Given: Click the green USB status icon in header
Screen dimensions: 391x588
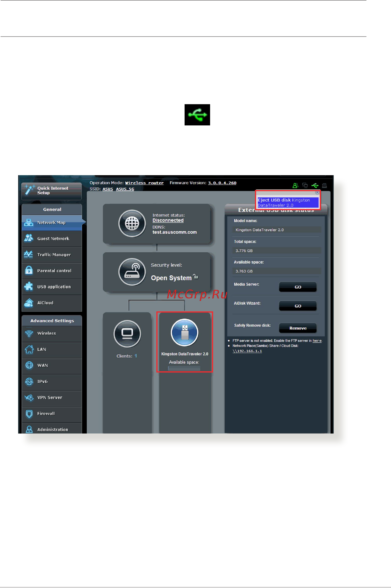Looking at the screenshot, I should click(315, 185).
